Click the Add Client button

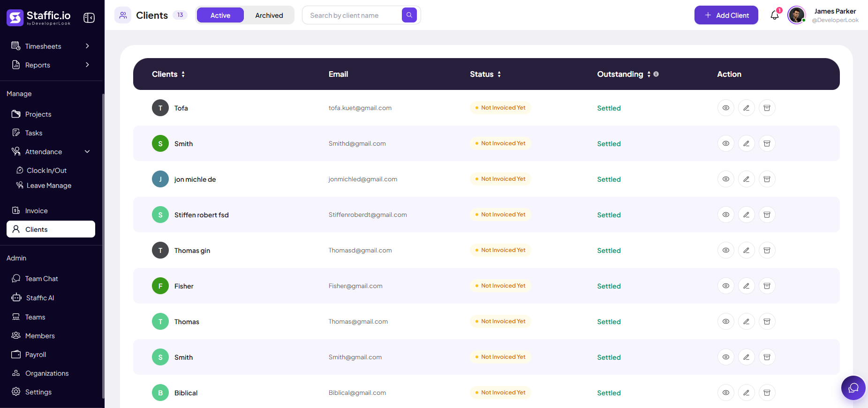click(x=726, y=15)
